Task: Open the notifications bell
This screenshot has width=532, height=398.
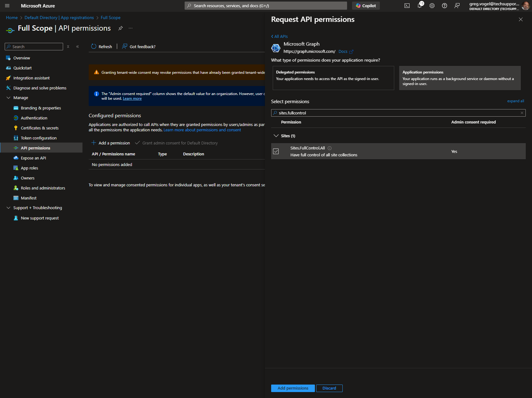Action: coord(420,6)
